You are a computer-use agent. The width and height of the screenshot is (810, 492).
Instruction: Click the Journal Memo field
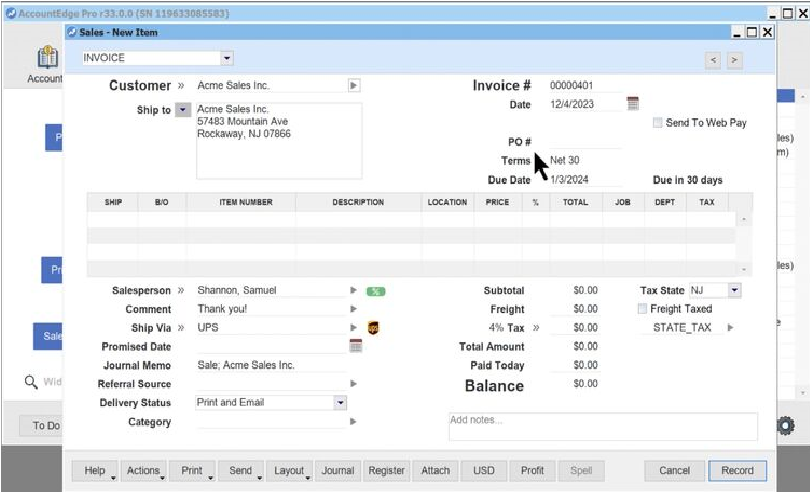(271, 365)
